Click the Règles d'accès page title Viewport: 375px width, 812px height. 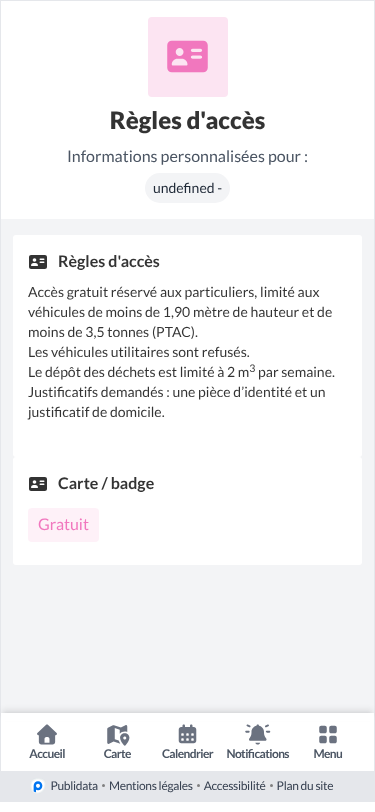pyautogui.click(x=188, y=121)
